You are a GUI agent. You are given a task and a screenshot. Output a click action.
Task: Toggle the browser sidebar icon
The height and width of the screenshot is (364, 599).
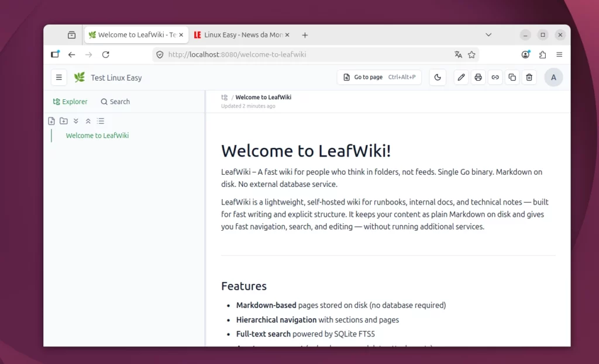[x=56, y=54]
